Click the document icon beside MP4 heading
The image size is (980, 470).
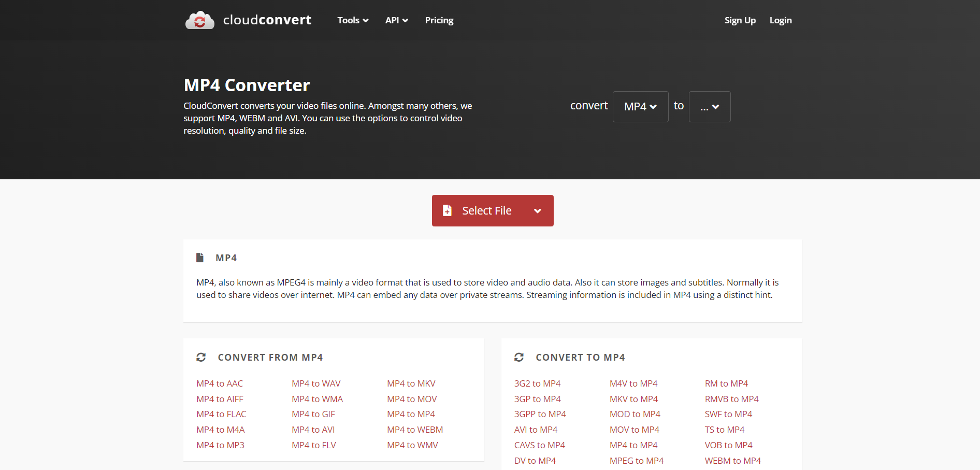click(200, 258)
